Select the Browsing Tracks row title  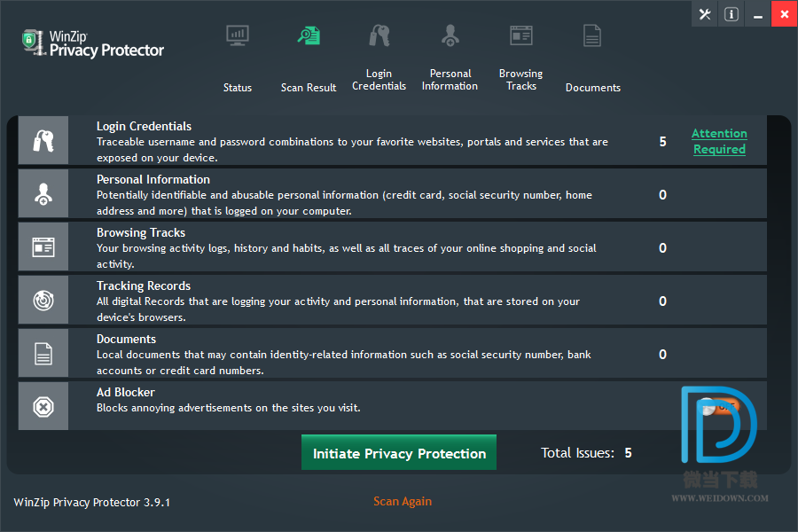coord(141,232)
